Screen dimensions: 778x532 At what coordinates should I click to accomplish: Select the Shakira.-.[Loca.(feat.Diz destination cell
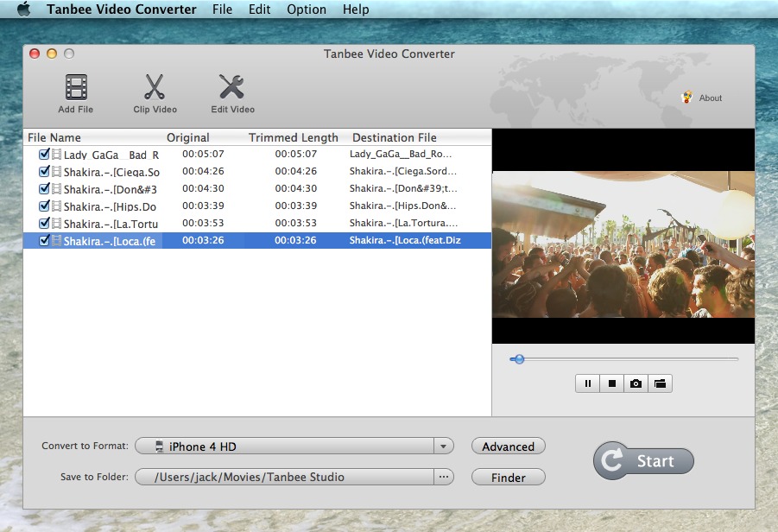pos(405,240)
